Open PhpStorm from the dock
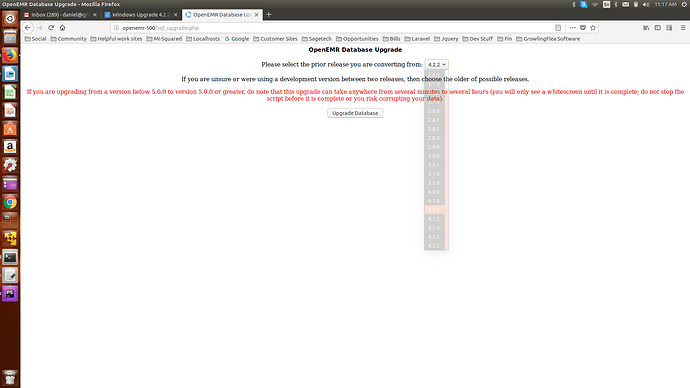This screenshot has width=690, height=388. click(10, 293)
